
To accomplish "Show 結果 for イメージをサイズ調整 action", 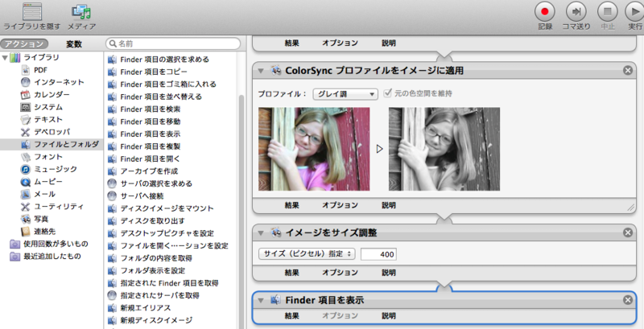I will (291, 273).
